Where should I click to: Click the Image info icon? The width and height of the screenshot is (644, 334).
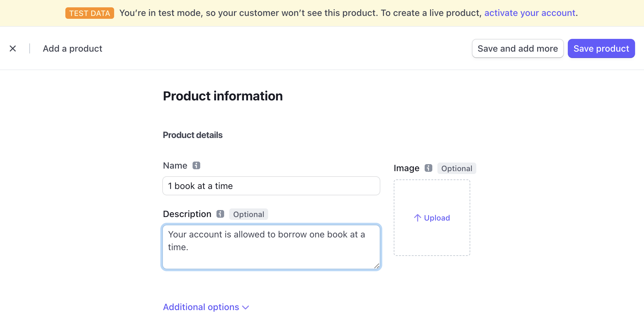click(428, 168)
